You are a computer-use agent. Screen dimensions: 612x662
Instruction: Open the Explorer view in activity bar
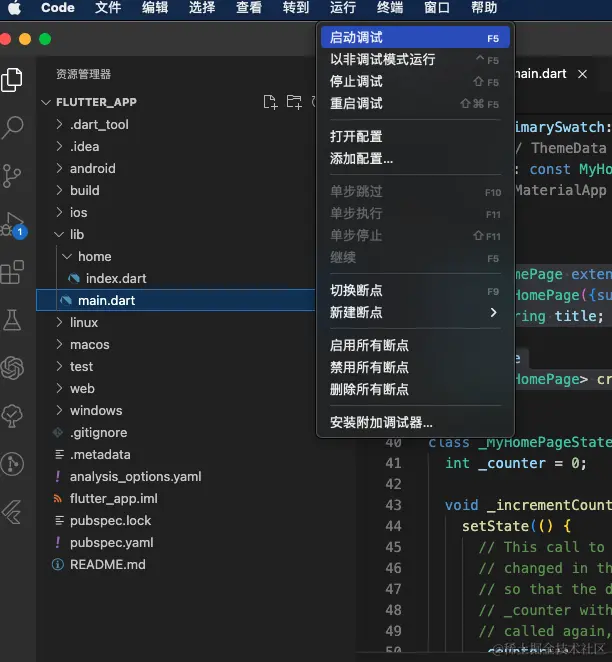point(12,80)
